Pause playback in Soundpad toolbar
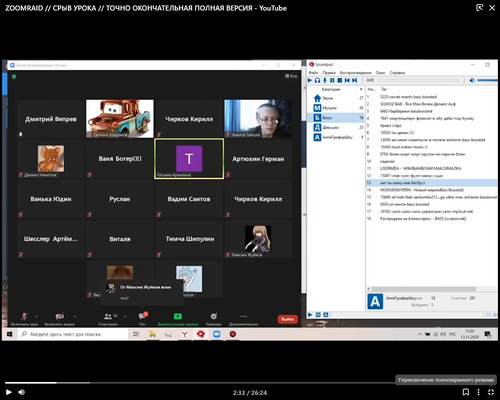This screenshot has width=500, height=400. [x=332, y=80]
